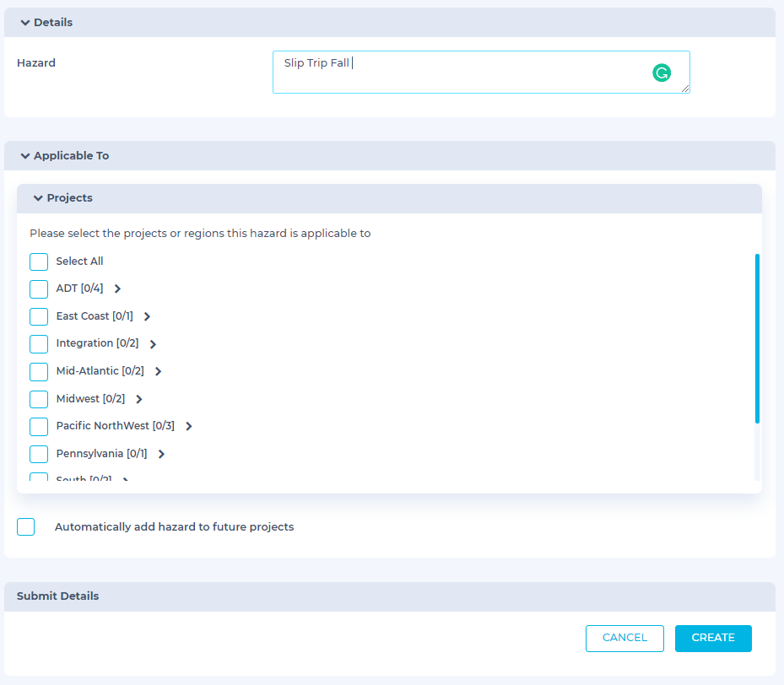Expand the Midwest region arrow
The height and width of the screenshot is (685, 784).
139,399
